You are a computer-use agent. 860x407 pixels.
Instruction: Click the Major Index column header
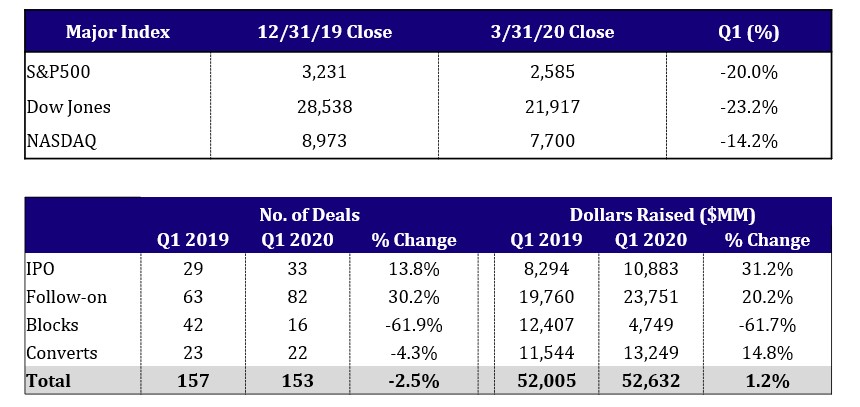(118, 32)
